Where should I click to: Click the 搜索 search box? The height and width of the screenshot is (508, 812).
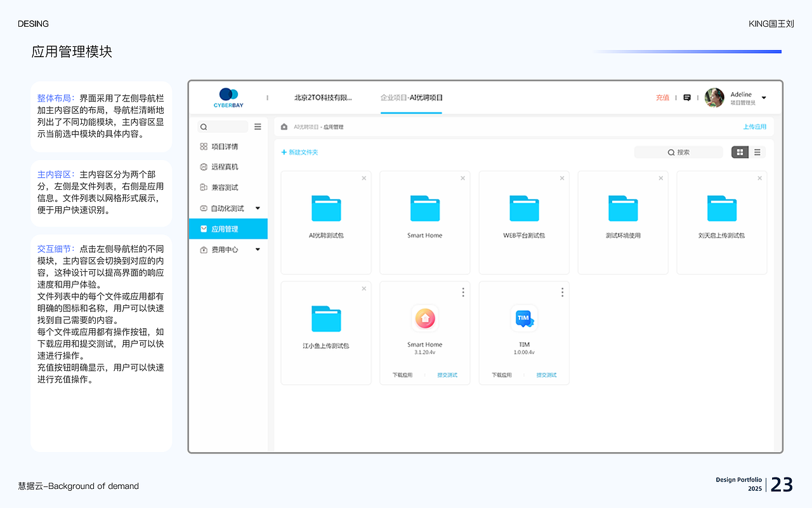(678, 152)
